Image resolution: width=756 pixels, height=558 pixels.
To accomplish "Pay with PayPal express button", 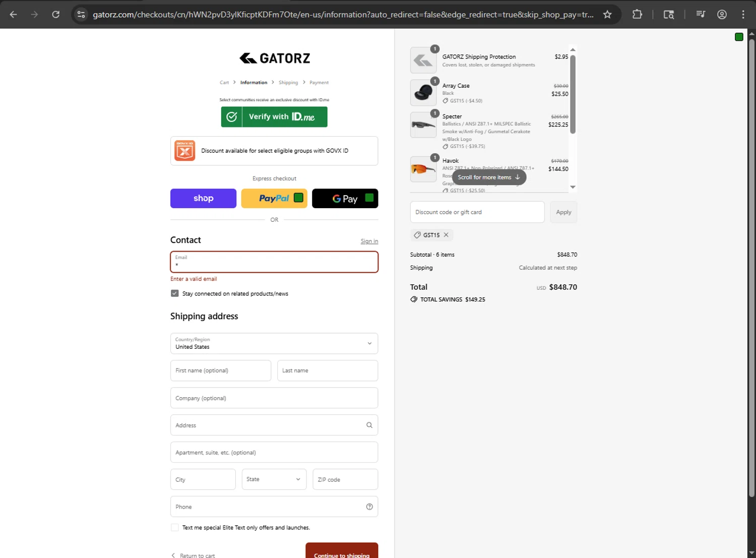I will [x=274, y=199].
